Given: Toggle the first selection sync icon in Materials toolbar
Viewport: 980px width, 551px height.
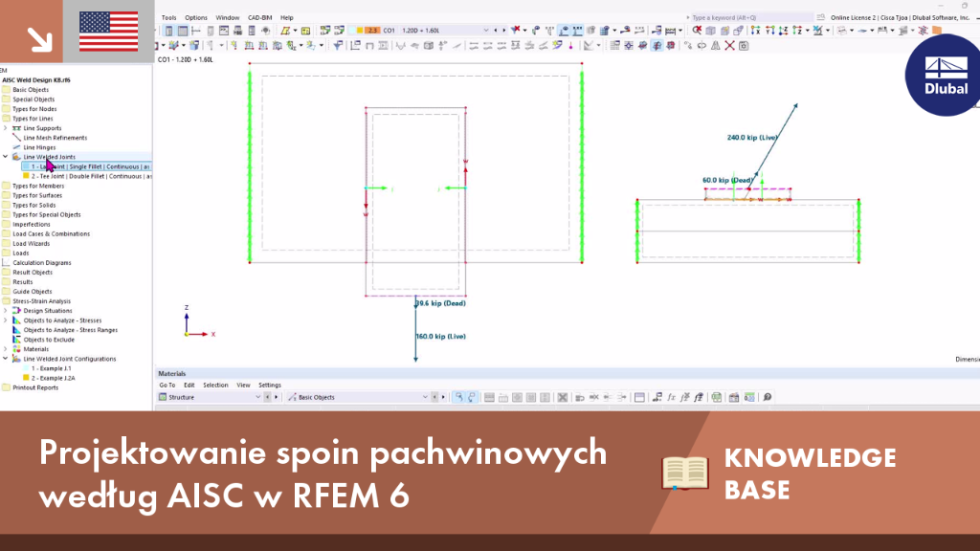Looking at the screenshot, I should point(458,397).
